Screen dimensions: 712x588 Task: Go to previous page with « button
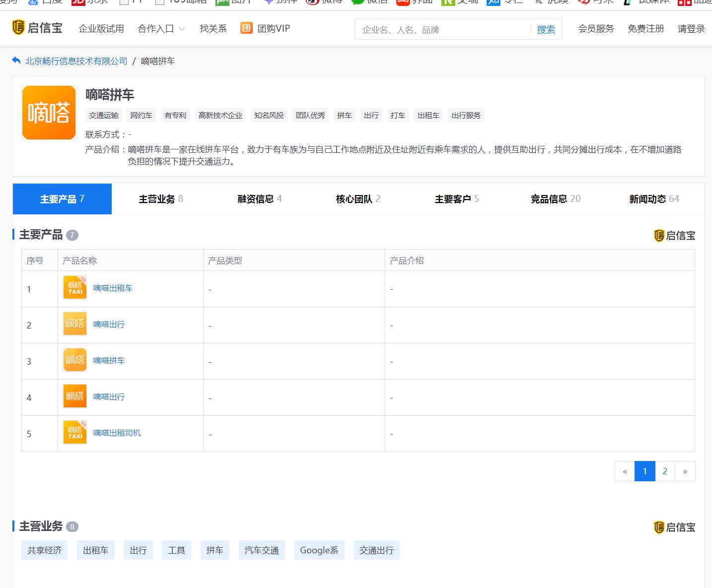[x=625, y=471]
